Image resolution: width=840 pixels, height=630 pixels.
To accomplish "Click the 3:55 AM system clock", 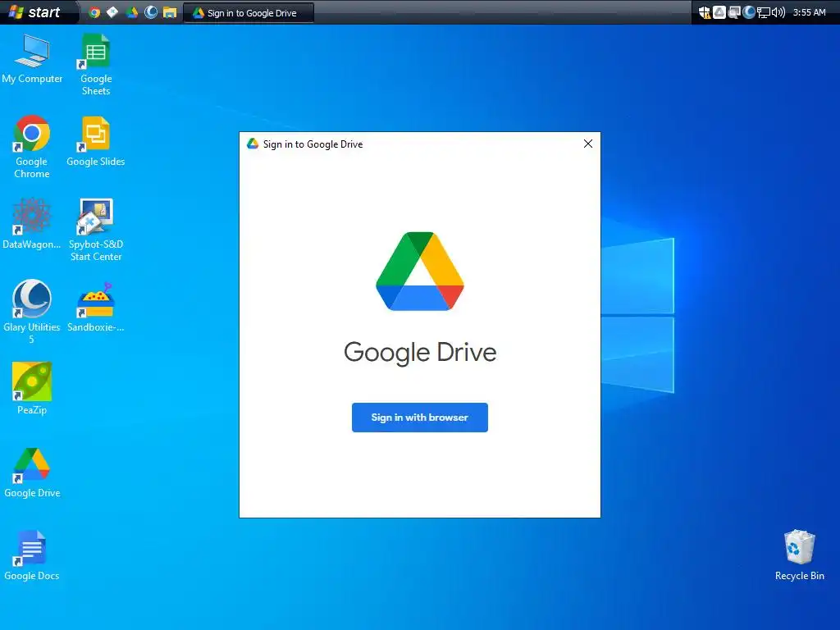I will click(x=809, y=12).
